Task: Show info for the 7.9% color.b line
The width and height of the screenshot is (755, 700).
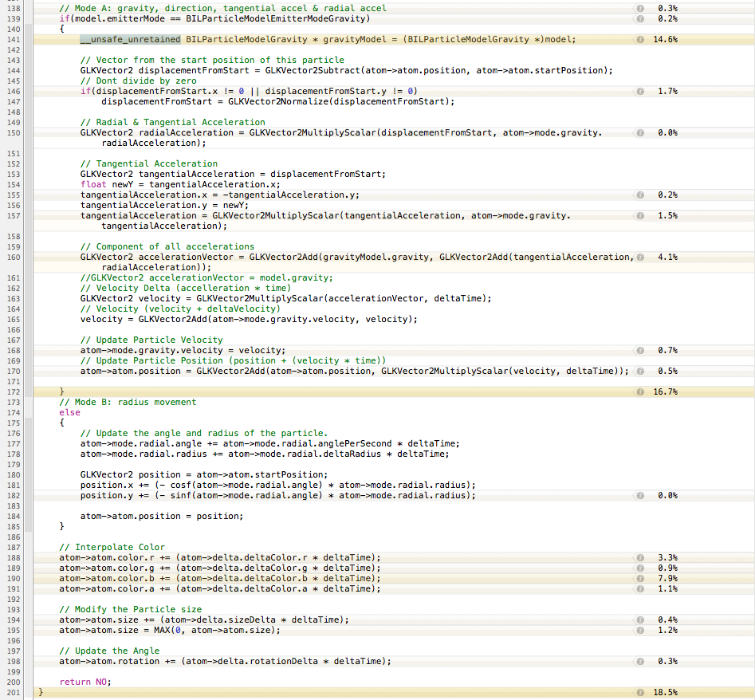Action: point(640,578)
